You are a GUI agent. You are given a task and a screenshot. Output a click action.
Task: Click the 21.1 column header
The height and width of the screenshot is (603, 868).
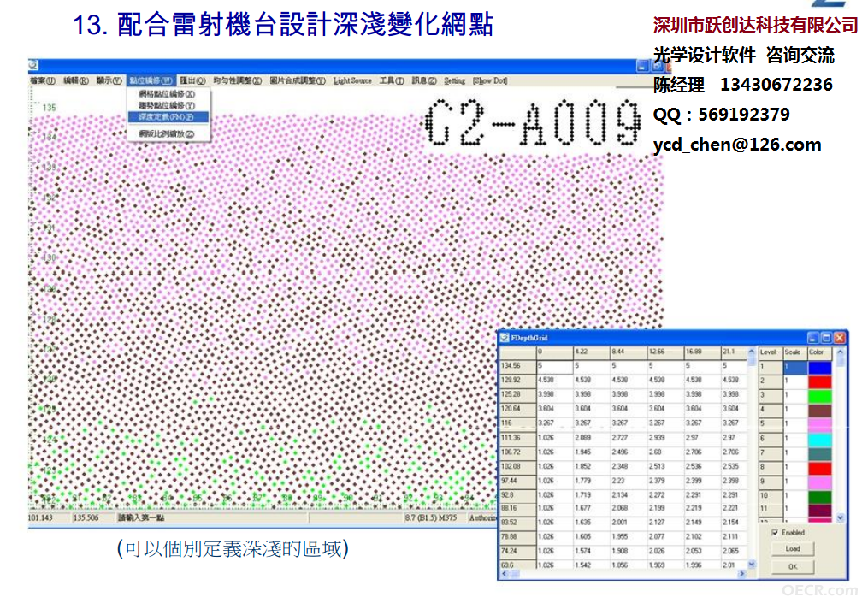point(734,352)
